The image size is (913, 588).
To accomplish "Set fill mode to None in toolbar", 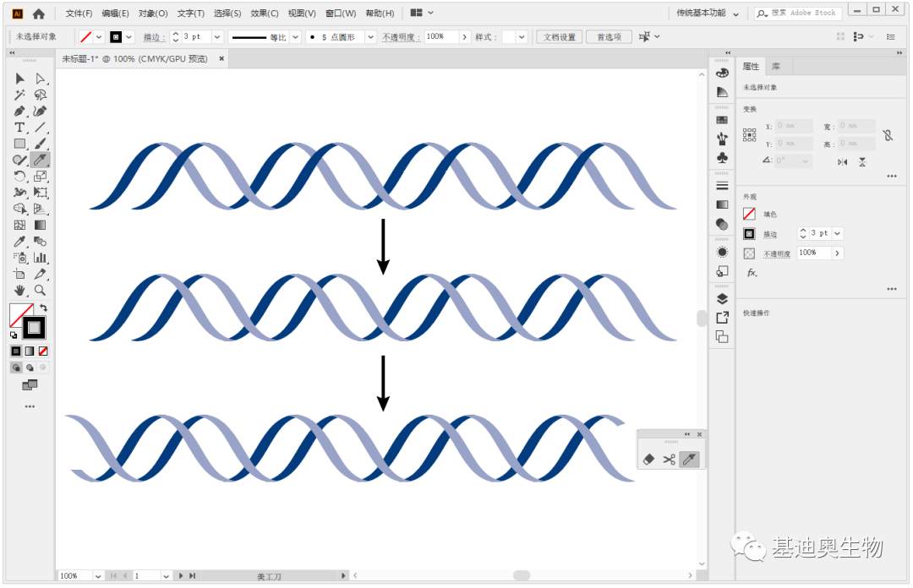I will pos(43,351).
